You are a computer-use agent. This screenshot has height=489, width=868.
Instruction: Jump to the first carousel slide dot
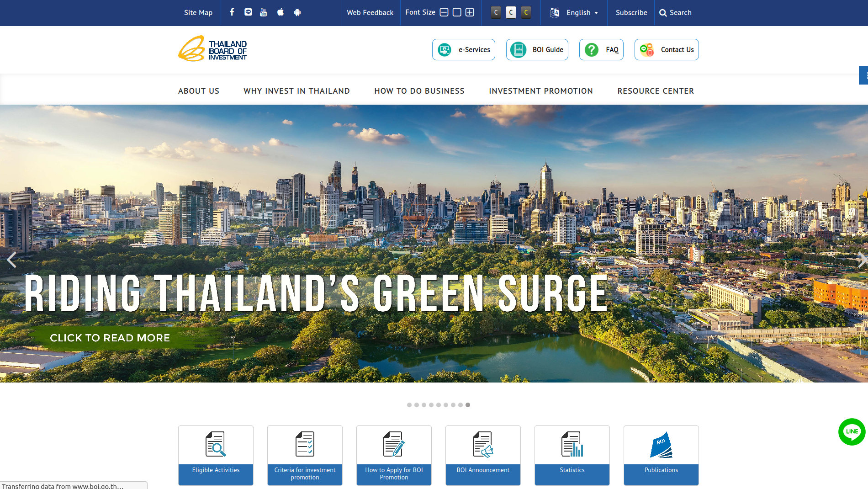click(x=409, y=405)
